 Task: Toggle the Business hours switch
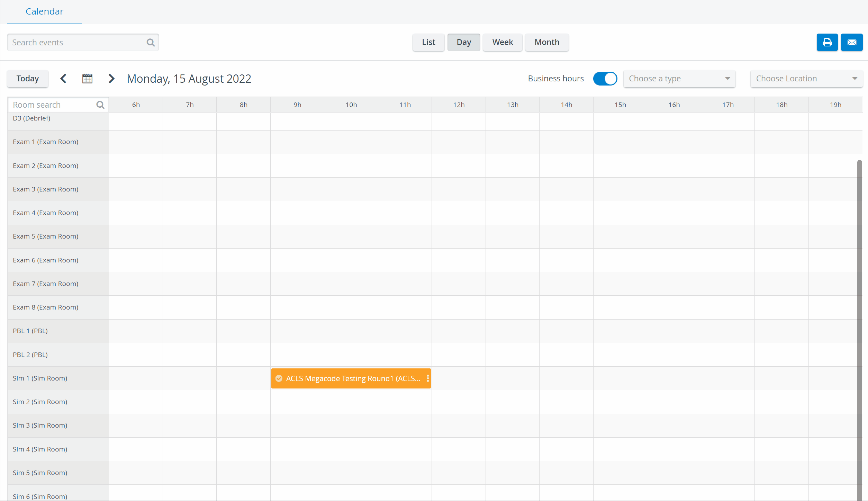coord(605,79)
